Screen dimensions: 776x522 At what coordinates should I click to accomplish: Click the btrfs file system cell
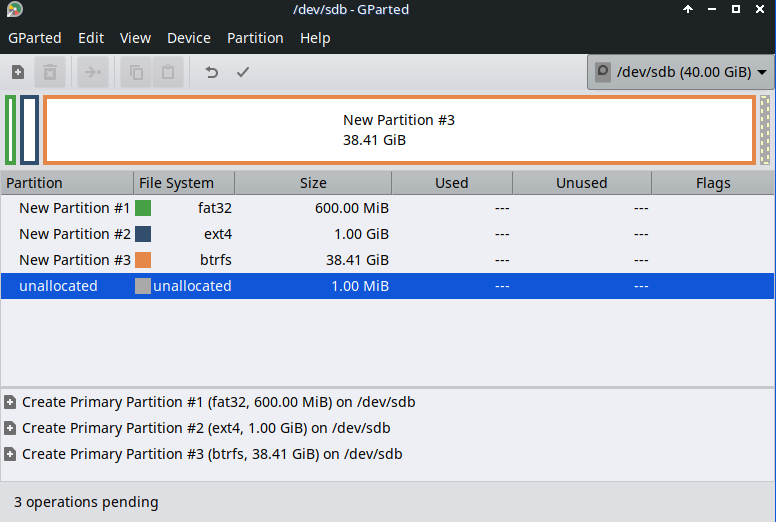(215, 260)
